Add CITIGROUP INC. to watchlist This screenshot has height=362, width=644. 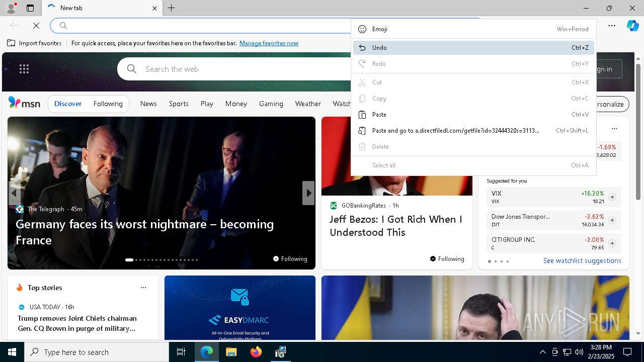(612, 243)
